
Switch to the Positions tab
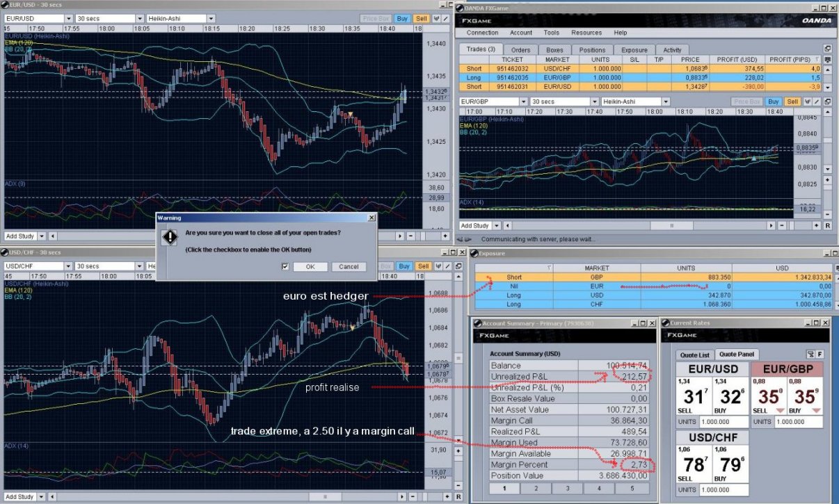coord(592,50)
